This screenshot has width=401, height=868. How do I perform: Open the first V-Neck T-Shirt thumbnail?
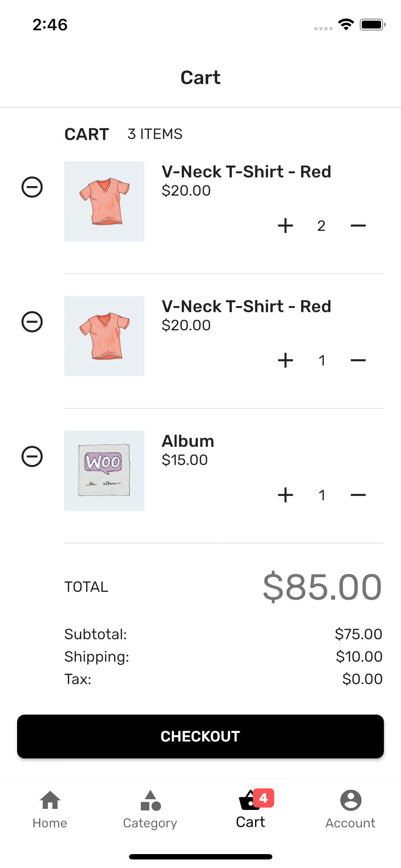(x=104, y=201)
